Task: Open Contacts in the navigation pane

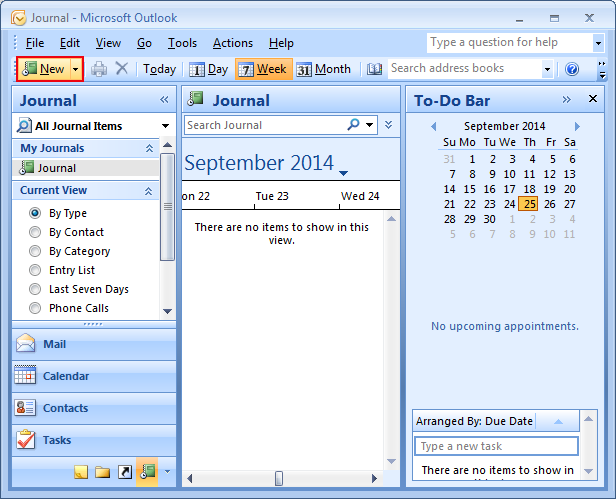Action: (x=94, y=408)
